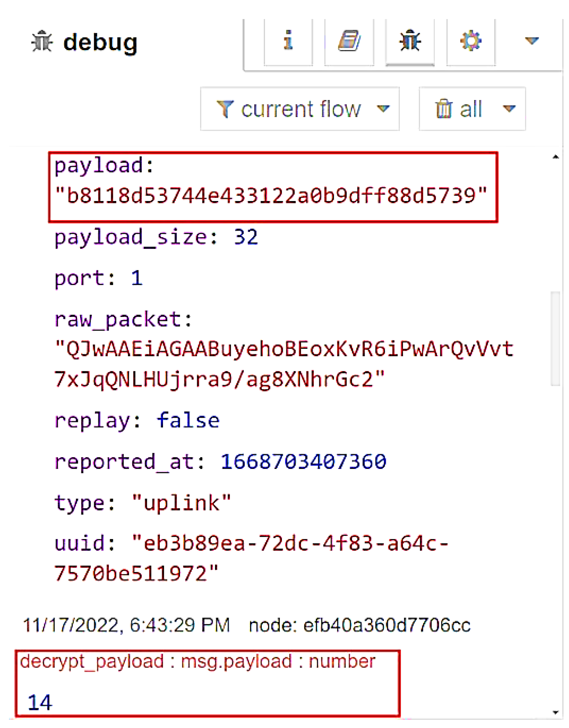Open the current flow filter dropdown
This screenshot has width=569, height=728.
coord(299,109)
